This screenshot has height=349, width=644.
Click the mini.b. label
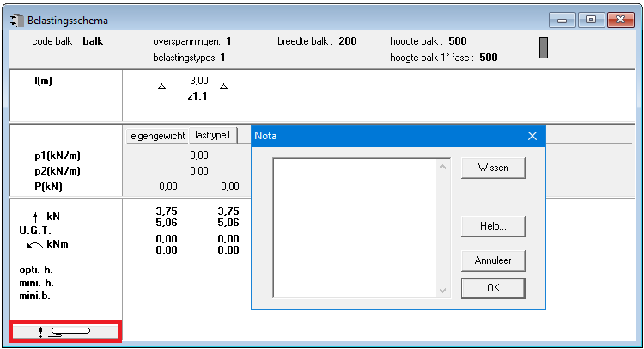tap(34, 296)
